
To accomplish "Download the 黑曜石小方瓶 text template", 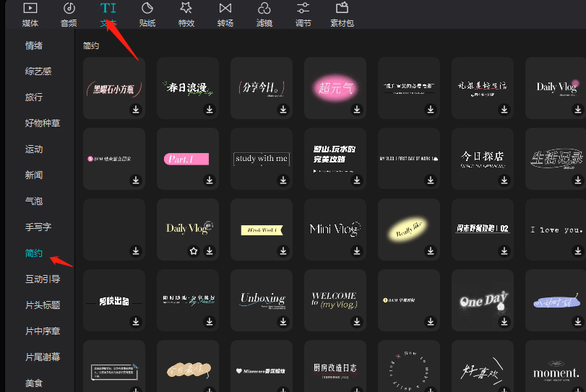I will 136,110.
